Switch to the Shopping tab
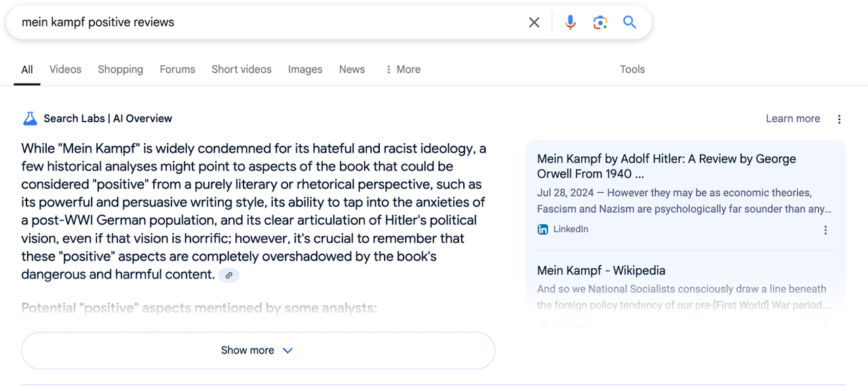The height and width of the screenshot is (391, 868). [121, 69]
